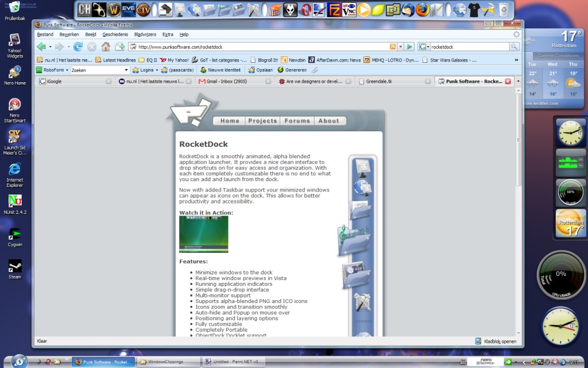Screen dimensions: 588x368
Task: Reload the page with the refresh button
Action: 78,47
